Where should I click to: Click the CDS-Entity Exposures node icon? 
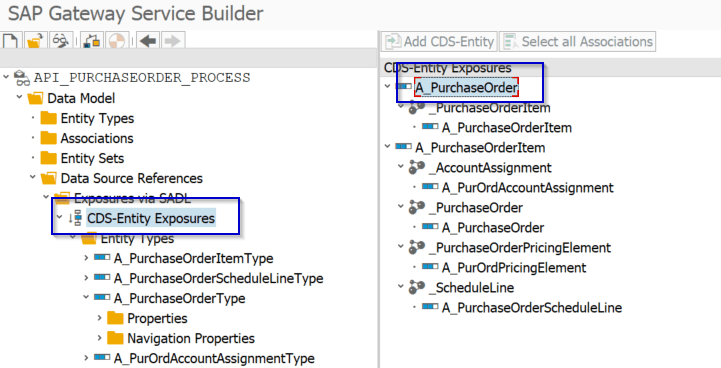(x=75, y=218)
